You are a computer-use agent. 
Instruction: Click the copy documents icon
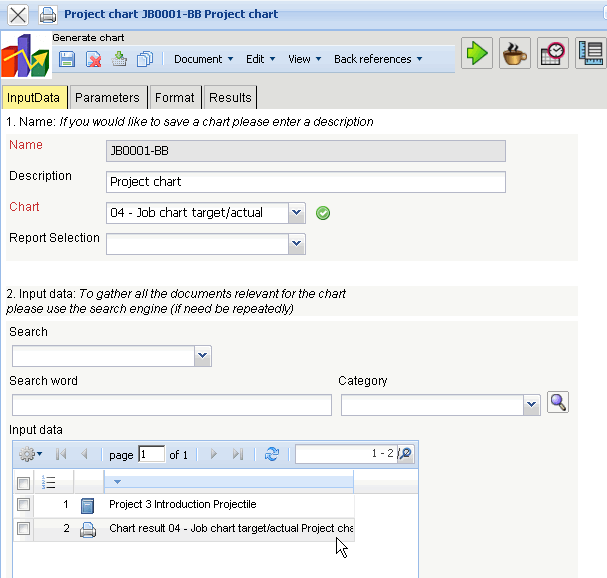(x=144, y=59)
